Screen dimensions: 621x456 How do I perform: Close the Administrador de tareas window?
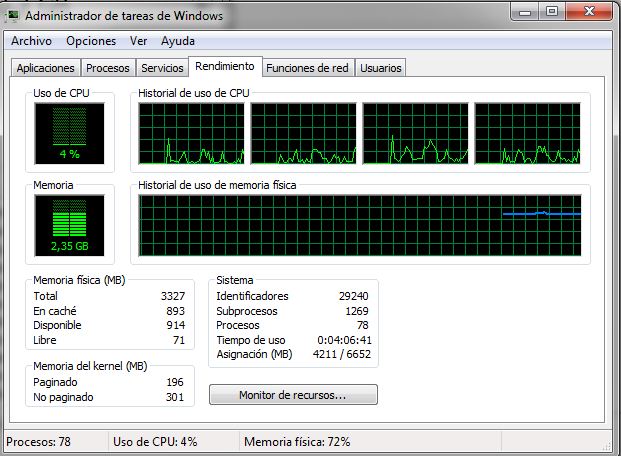tap(589, 11)
